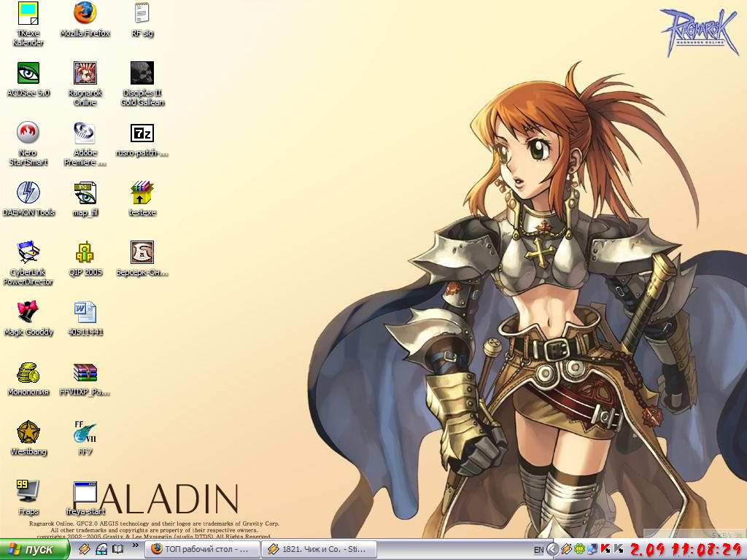Open ACDSee 5.0 desktop shortcut

[x=28, y=79]
